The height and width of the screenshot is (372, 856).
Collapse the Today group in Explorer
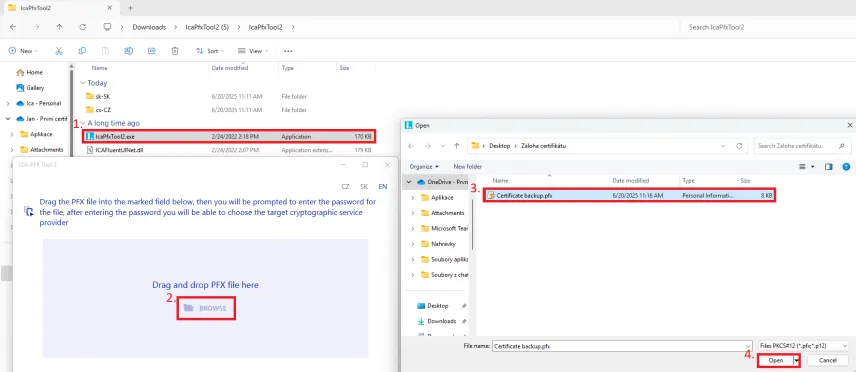pyautogui.click(x=83, y=83)
